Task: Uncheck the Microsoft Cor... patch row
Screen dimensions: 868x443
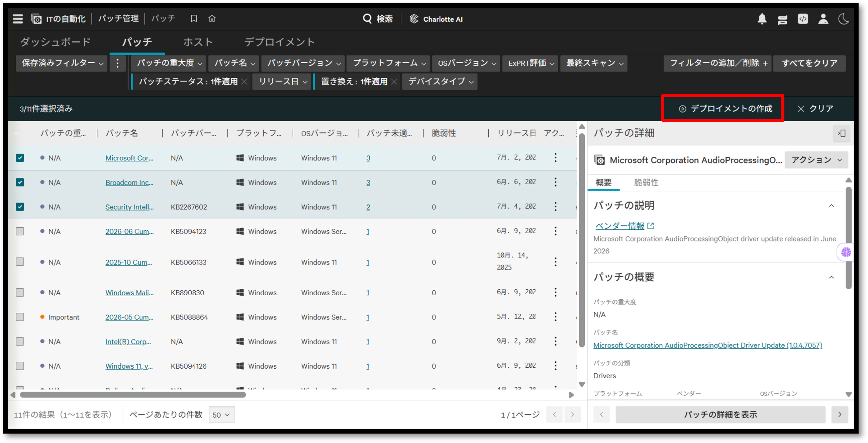Action: [20, 158]
